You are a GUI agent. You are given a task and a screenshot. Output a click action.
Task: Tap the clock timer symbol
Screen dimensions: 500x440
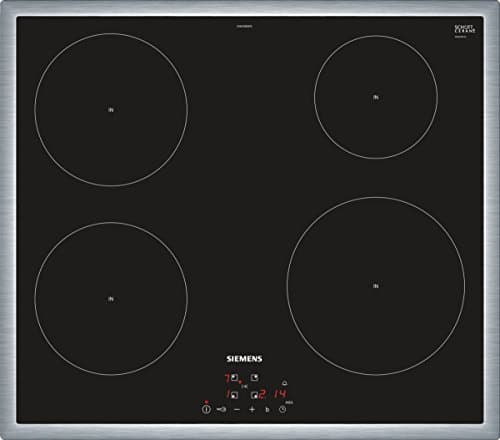pyautogui.click(x=283, y=409)
